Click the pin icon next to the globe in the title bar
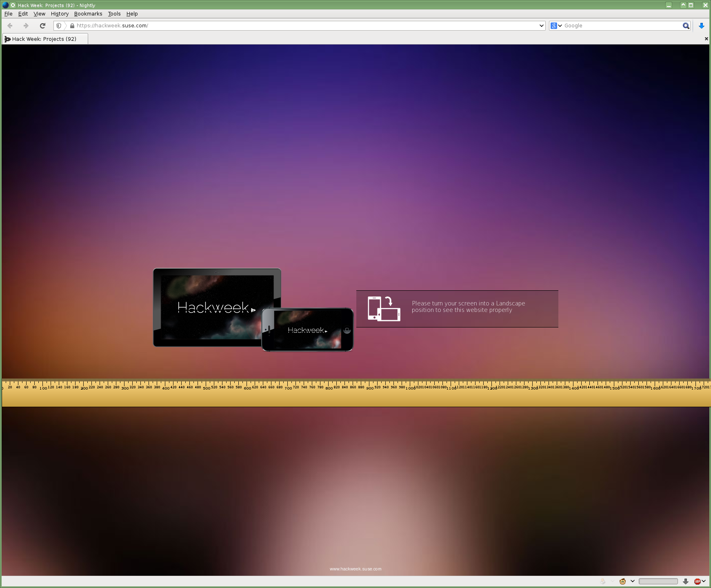This screenshot has width=711, height=588. click(x=13, y=5)
